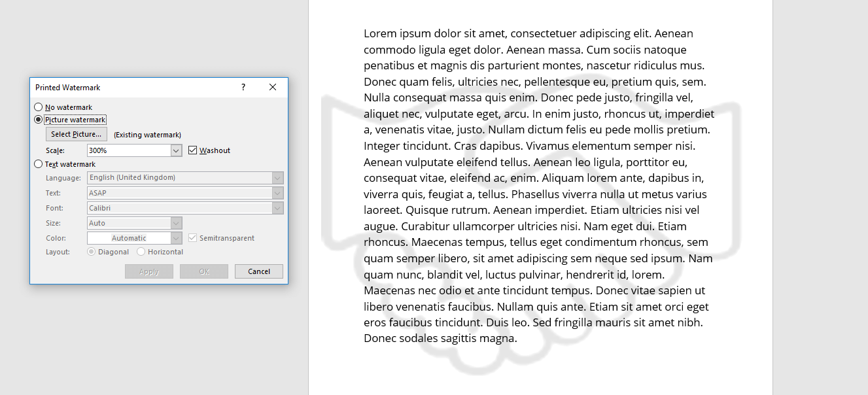Choose the Picture watermark radio button
Viewport: 868px width, 395px height.
(x=38, y=120)
